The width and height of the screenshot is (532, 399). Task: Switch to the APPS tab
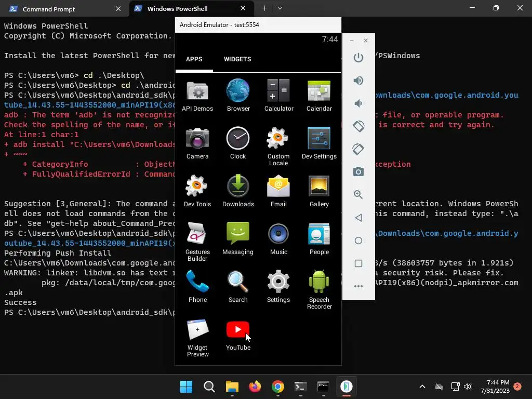[x=194, y=59]
